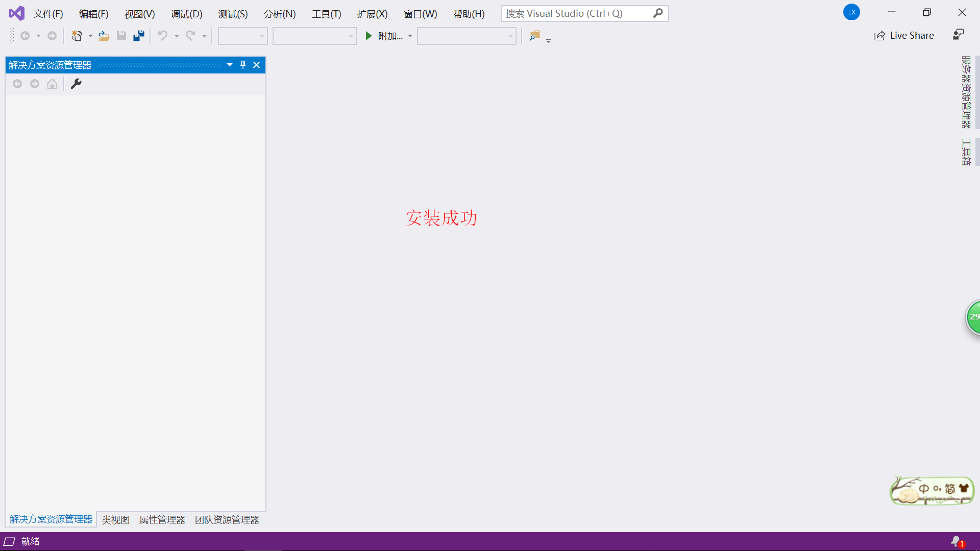Click the feedback icon beside Live Share

click(958, 35)
